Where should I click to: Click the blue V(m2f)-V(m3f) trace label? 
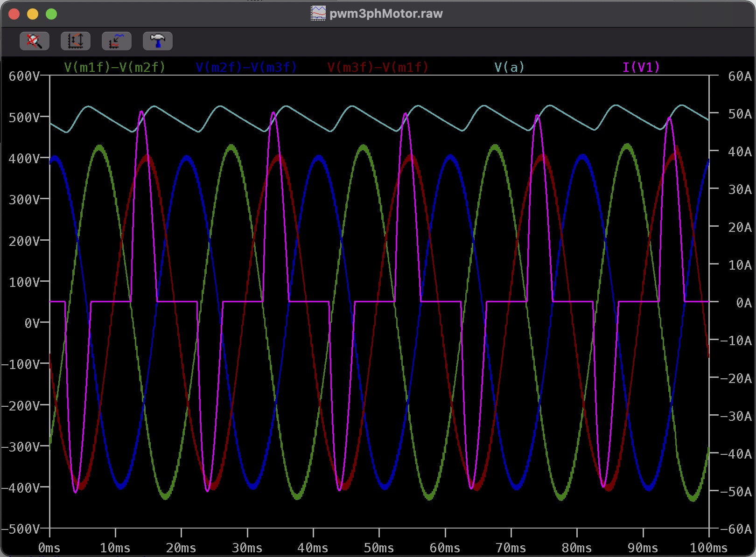246,68
